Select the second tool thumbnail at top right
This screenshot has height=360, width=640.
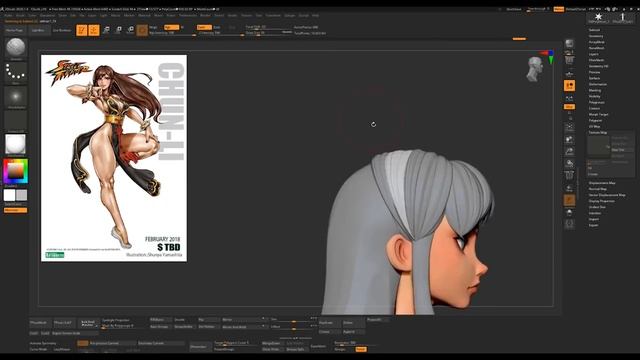click(622, 18)
